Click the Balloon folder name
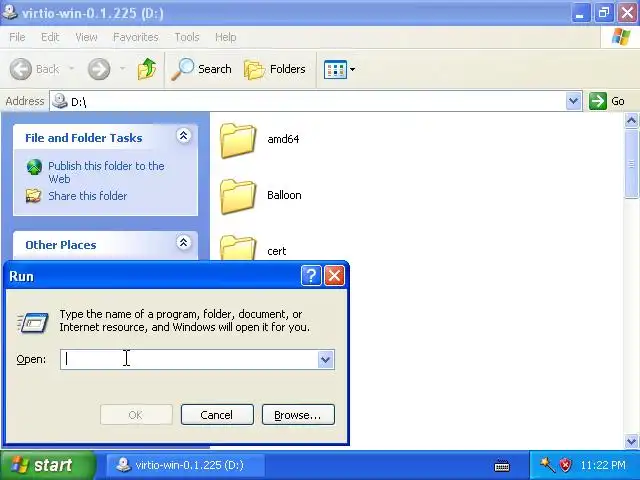The width and height of the screenshot is (640, 480). coord(284,195)
